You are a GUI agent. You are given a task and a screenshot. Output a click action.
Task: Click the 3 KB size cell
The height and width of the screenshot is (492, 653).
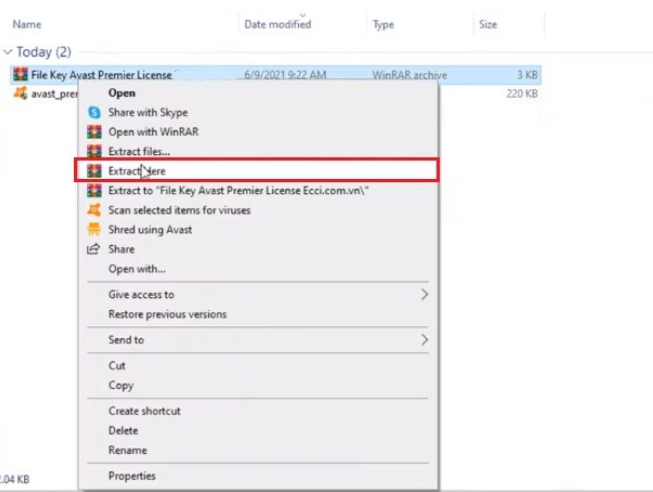point(527,75)
